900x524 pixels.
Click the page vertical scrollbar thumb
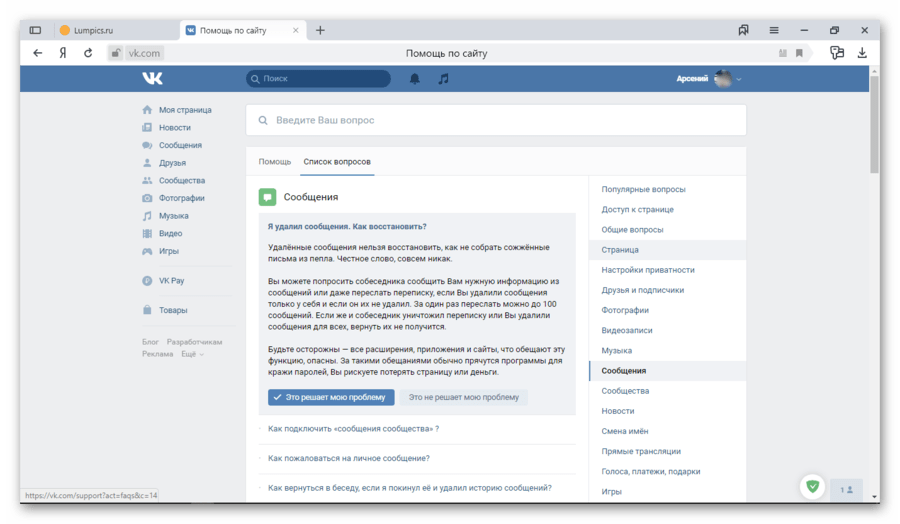click(x=874, y=123)
